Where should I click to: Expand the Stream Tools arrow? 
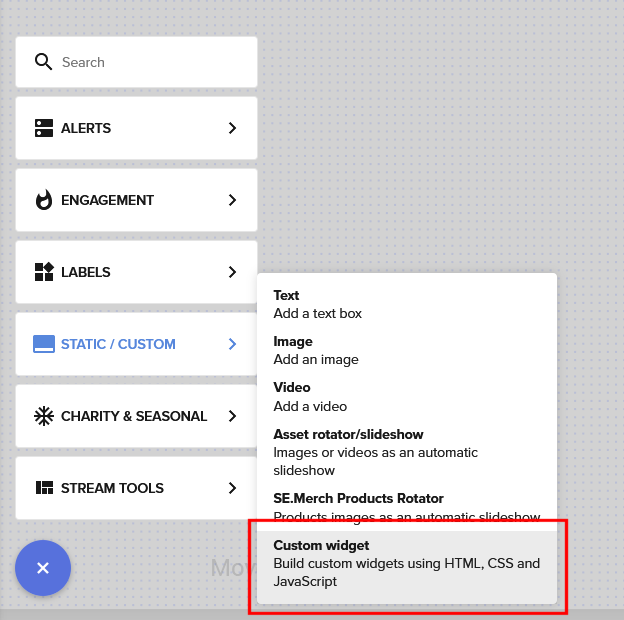pos(232,488)
